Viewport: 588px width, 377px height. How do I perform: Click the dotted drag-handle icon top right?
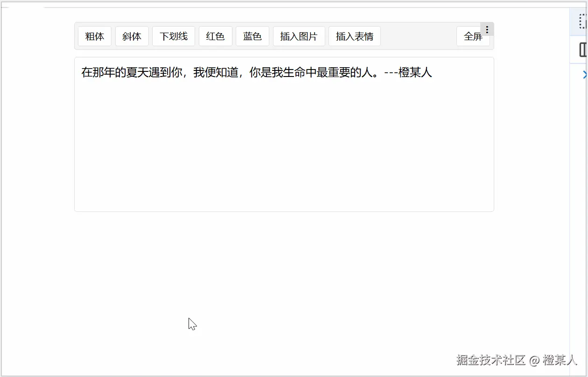pos(581,21)
